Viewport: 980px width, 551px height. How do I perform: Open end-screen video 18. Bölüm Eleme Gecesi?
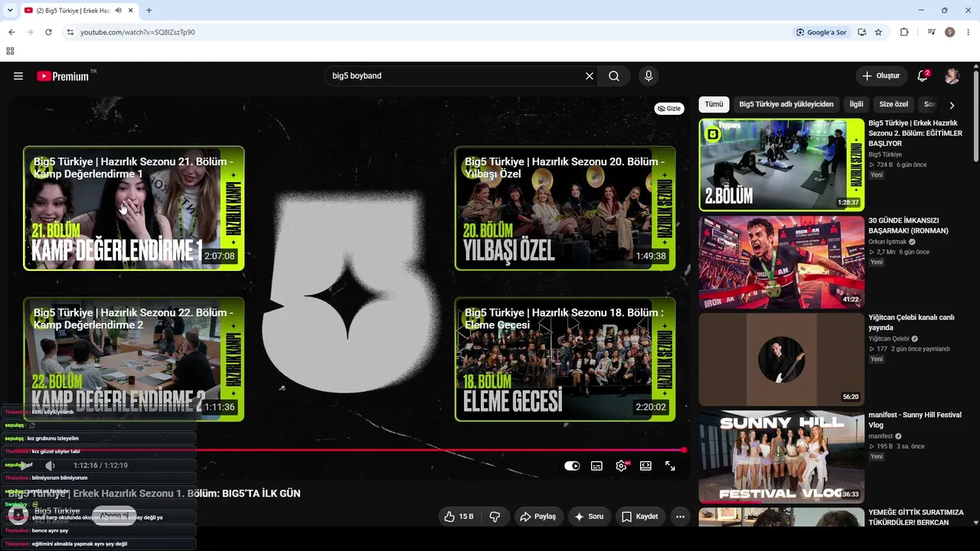click(565, 359)
